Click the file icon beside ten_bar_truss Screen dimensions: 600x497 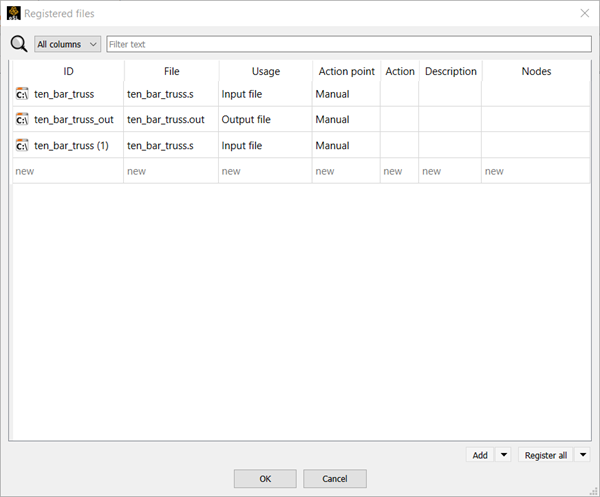22,94
